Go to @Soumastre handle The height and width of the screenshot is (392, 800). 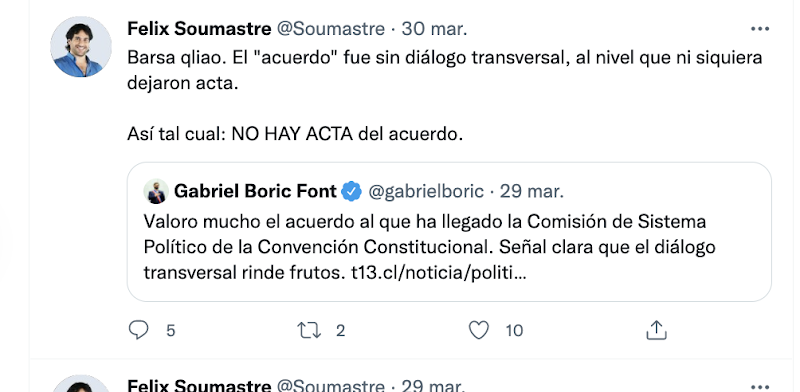click(331, 29)
